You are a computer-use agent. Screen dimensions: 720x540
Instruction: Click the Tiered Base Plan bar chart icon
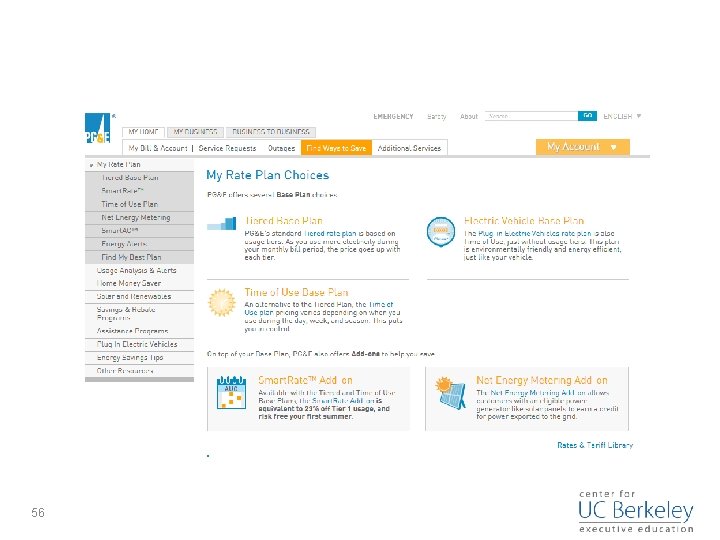[x=222, y=224]
